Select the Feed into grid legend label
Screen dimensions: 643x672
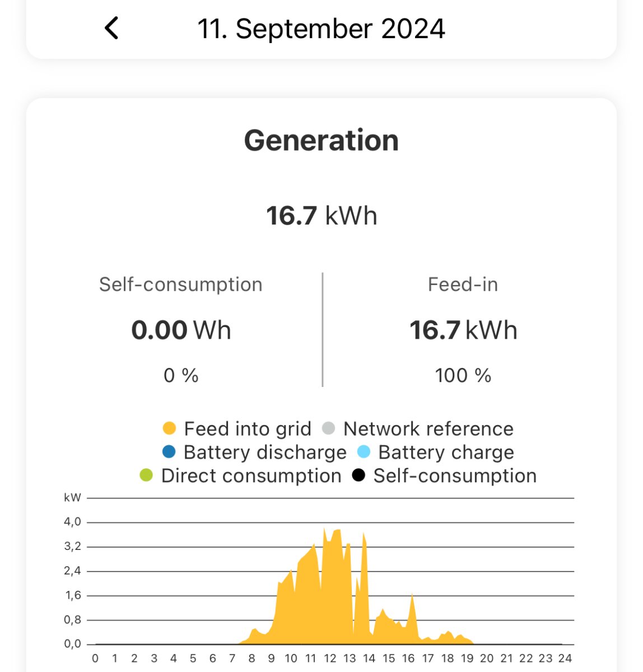pos(248,429)
